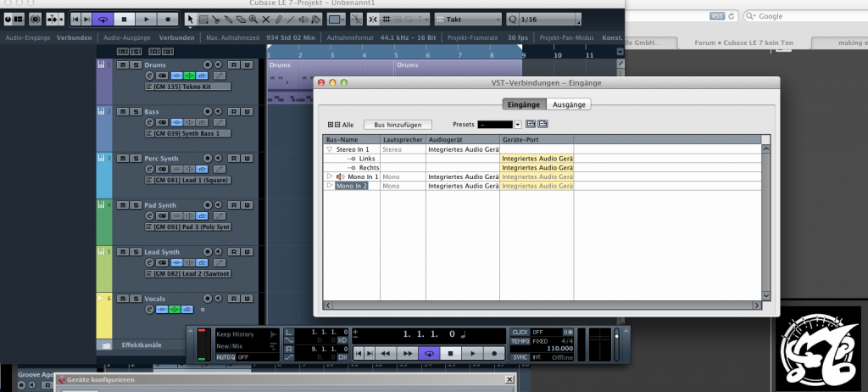Image resolution: width=868 pixels, height=392 pixels.
Task: Click the AUTO Q button in transport
Action: click(x=225, y=357)
